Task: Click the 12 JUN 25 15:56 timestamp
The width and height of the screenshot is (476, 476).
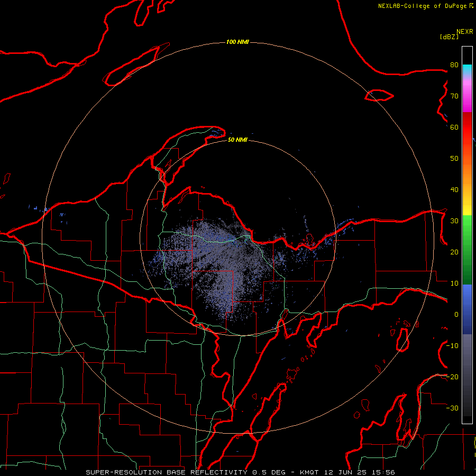Action: click(x=359, y=472)
